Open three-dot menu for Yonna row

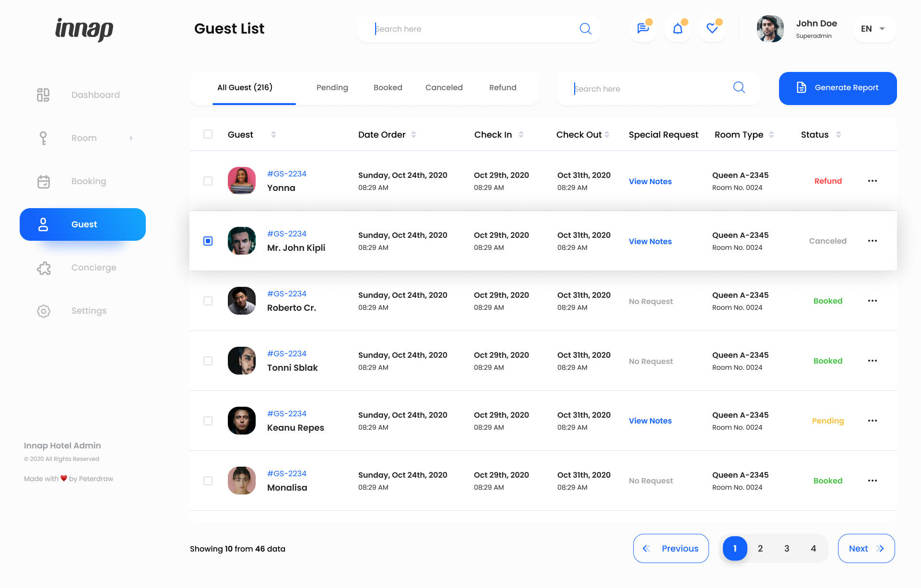[872, 181]
